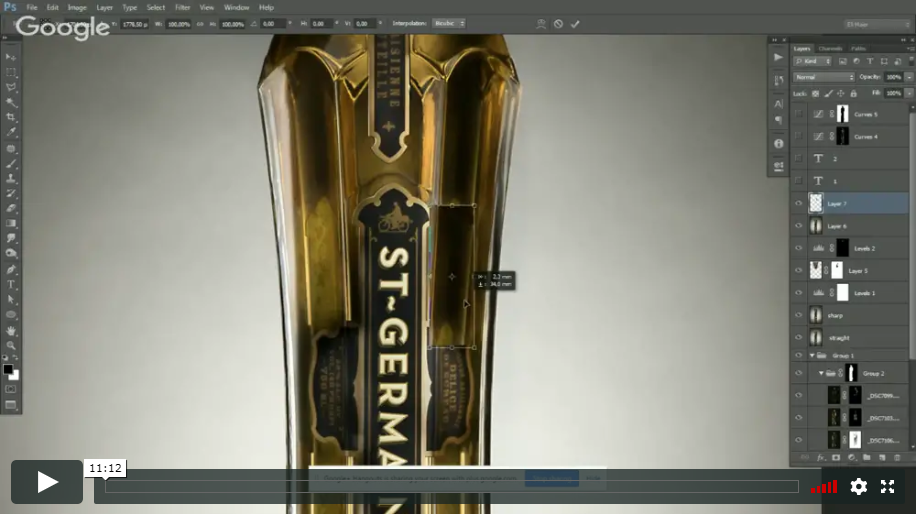Show the Curves 5 layer
Image resolution: width=916 pixels, height=514 pixels.
[799, 114]
